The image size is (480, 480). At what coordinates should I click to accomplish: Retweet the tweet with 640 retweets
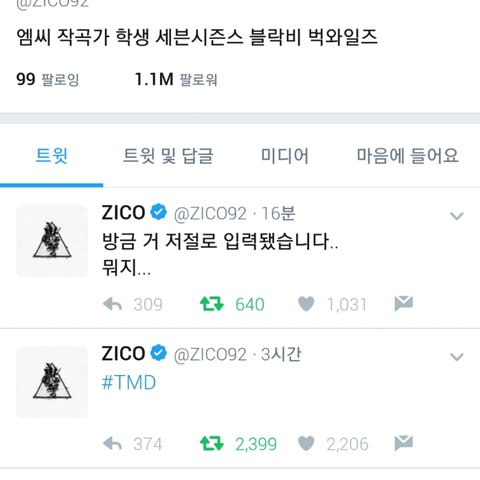pyautogui.click(x=212, y=304)
